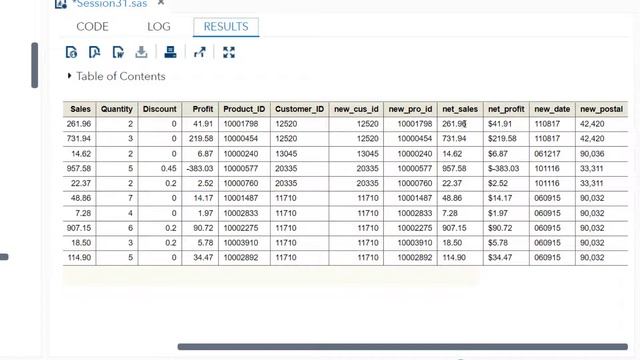Download results as HTML file icon

[71, 52]
